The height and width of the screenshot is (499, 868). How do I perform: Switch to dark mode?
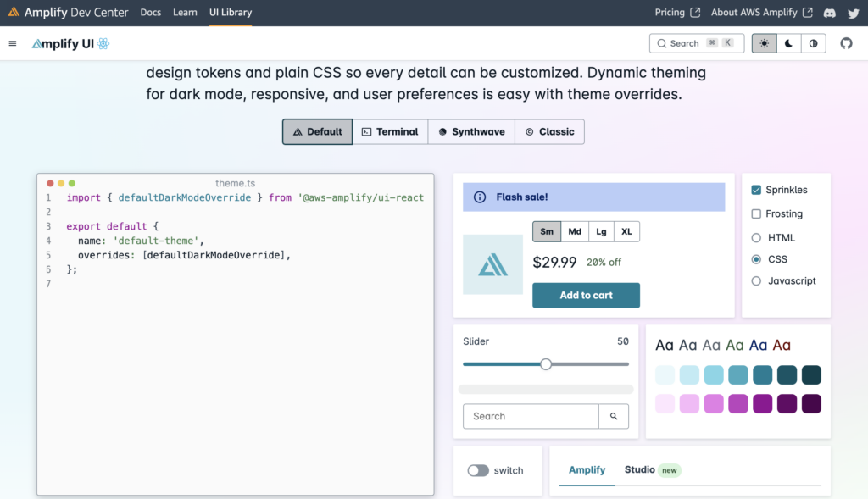point(788,43)
